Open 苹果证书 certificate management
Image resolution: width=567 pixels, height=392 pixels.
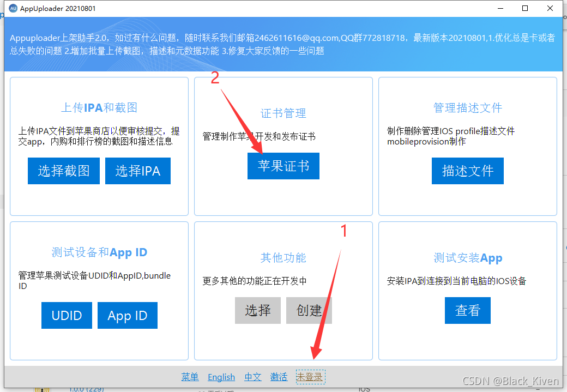(x=283, y=166)
